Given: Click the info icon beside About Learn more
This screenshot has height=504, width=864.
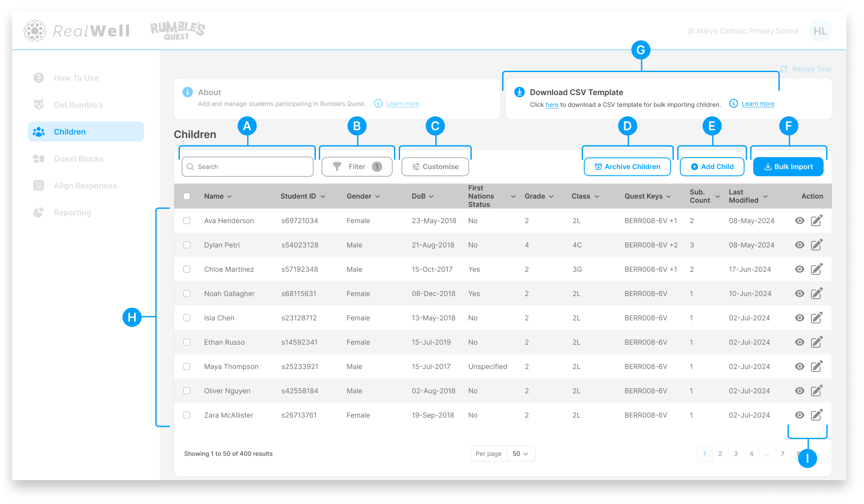Looking at the screenshot, I should pos(378,103).
